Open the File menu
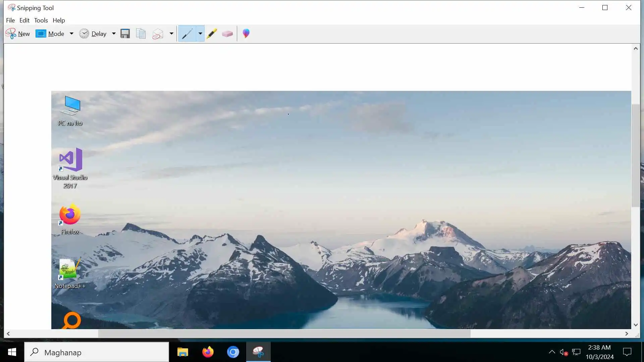The image size is (644, 362). (x=10, y=20)
